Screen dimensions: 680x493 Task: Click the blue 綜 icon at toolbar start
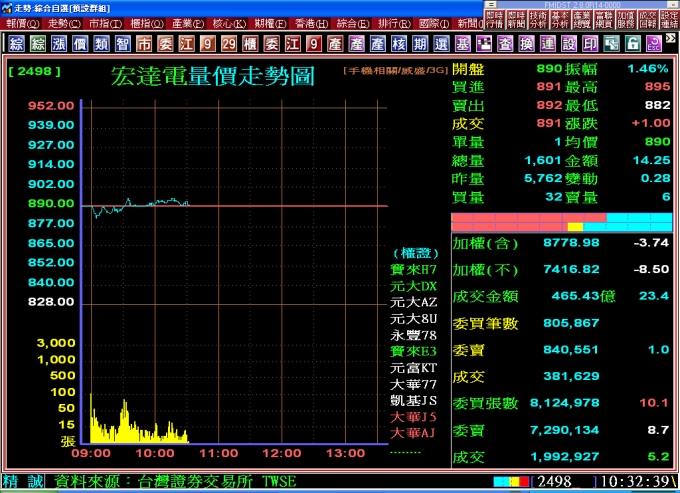[16, 44]
